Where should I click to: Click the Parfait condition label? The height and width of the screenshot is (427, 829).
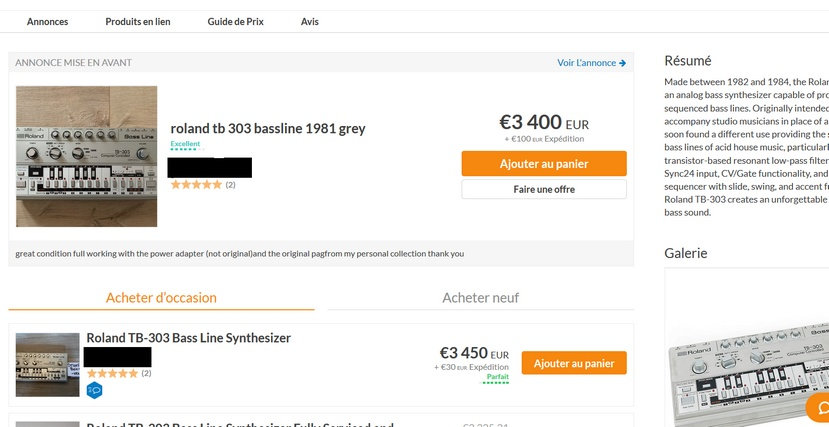click(497, 377)
